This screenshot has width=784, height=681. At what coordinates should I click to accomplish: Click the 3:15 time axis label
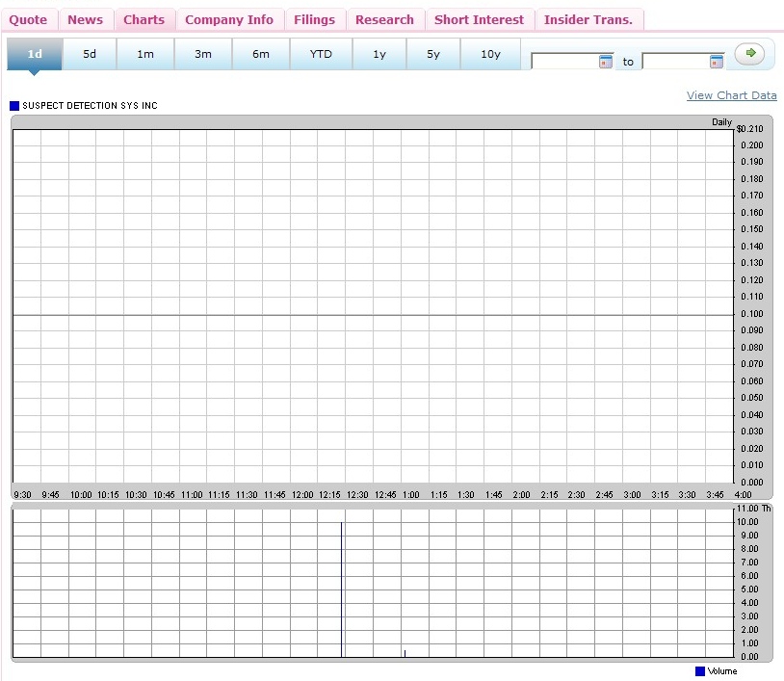660,495
